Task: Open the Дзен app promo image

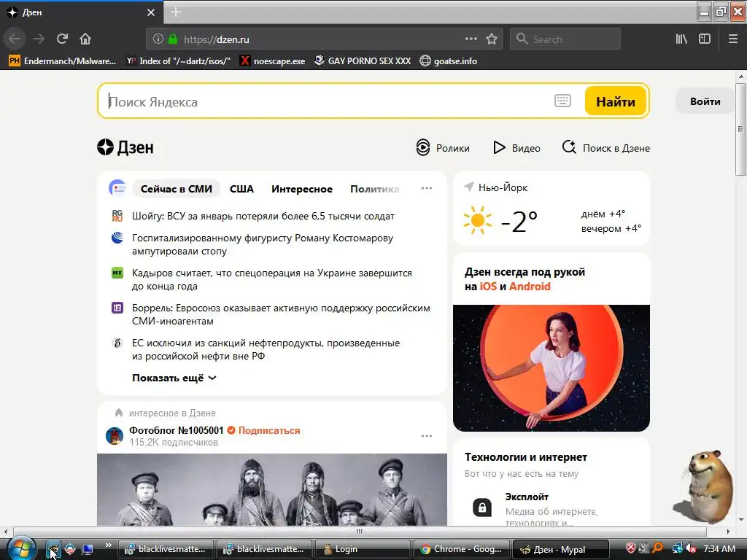Action: tap(551, 368)
